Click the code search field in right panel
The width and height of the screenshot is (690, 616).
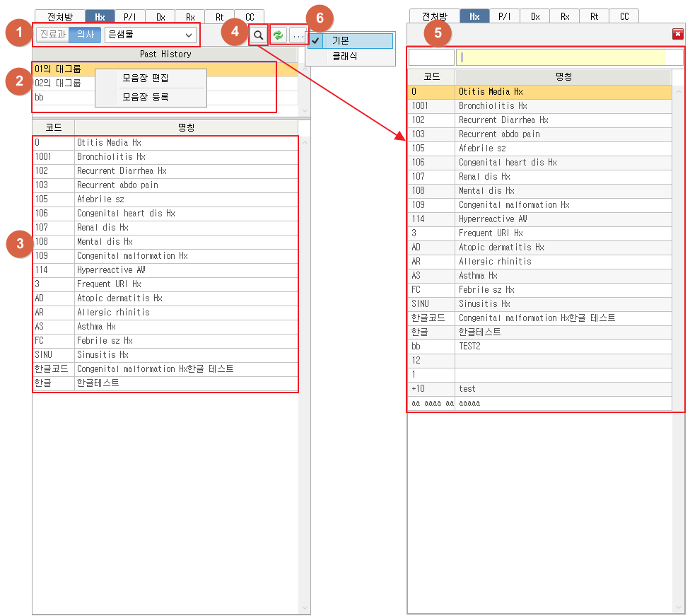click(431, 57)
